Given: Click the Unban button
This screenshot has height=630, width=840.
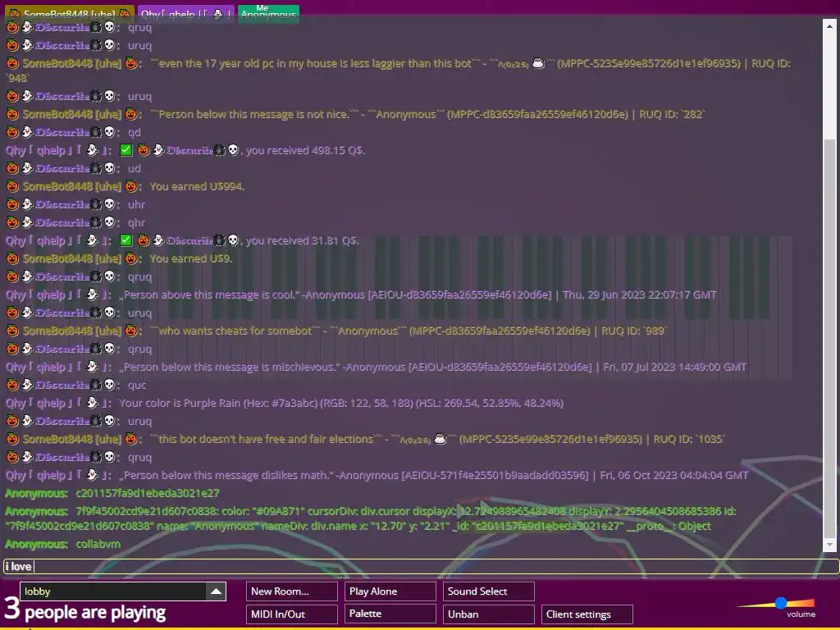Looking at the screenshot, I should 489,614.
